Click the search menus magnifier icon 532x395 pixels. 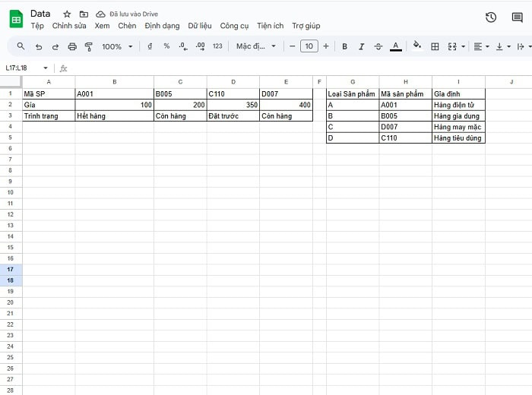click(x=21, y=46)
